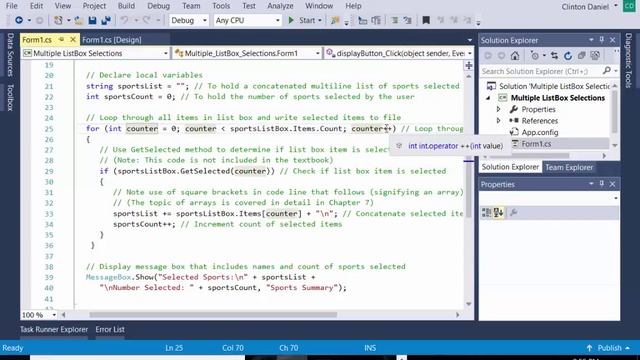Open the Solution Explorer window options dropdown
The height and width of the screenshot is (360, 640).
(x=591, y=40)
